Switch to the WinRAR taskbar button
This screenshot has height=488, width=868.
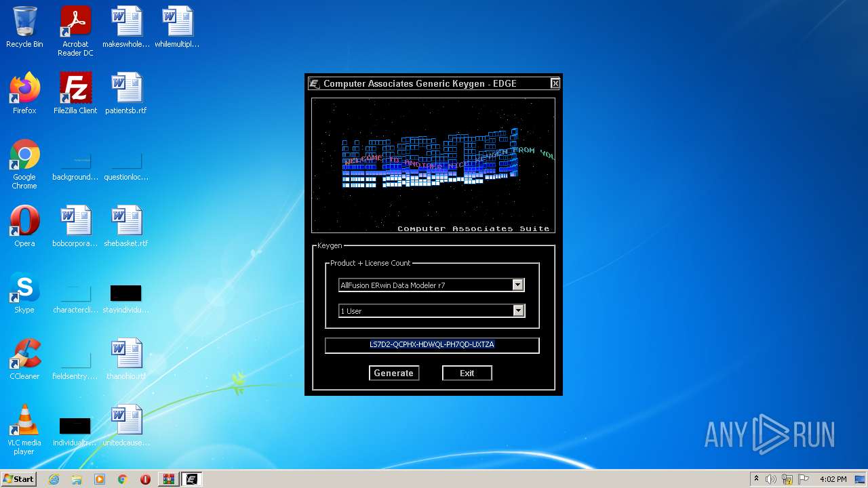tap(168, 479)
